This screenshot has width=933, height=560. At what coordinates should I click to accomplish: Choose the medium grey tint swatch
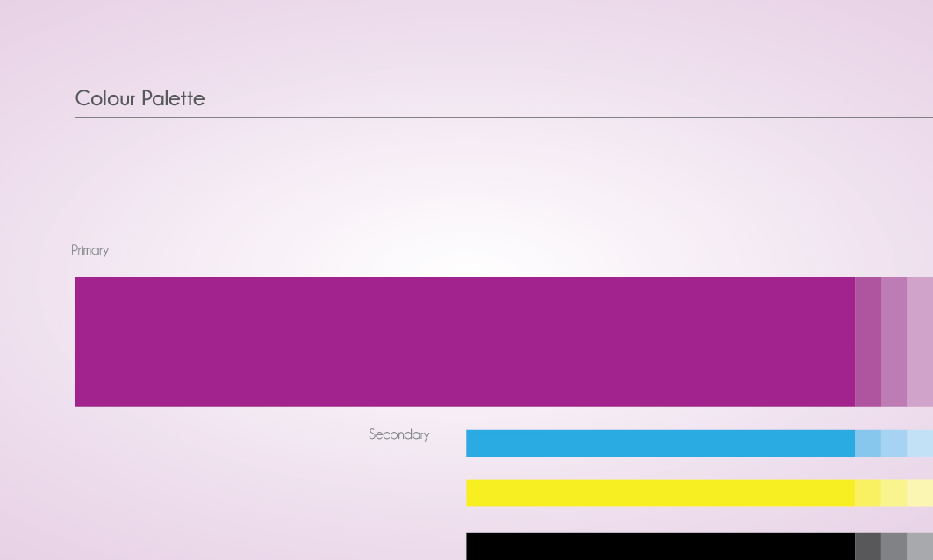(x=894, y=546)
